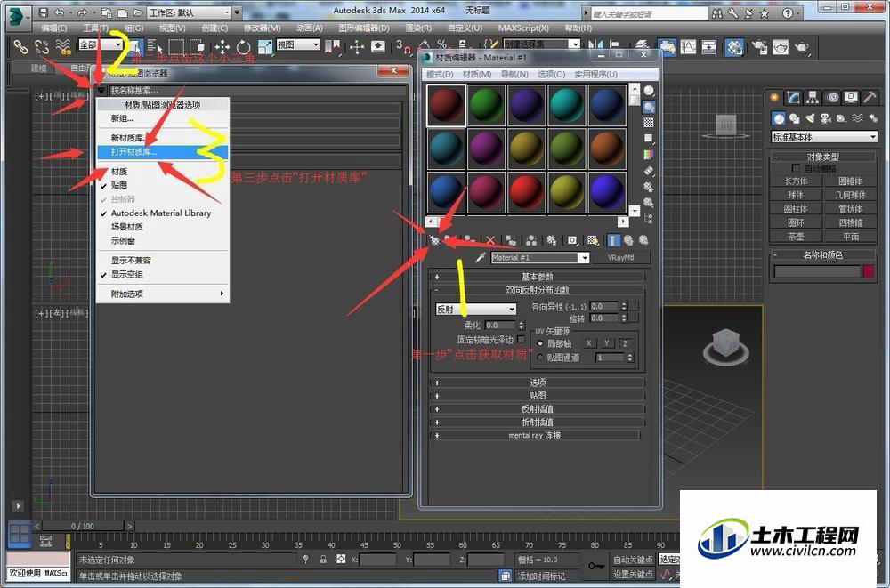
Task: Toggle the percent snap icon
Action: (442, 45)
